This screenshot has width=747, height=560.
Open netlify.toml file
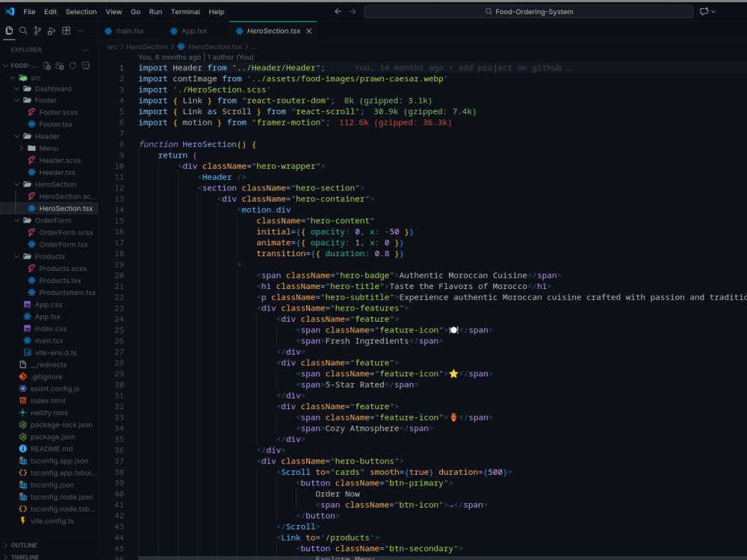coord(49,413)
